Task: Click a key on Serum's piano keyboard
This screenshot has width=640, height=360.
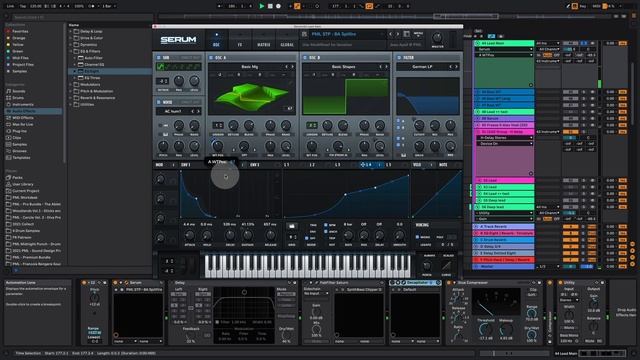Action: click(307, 266)
